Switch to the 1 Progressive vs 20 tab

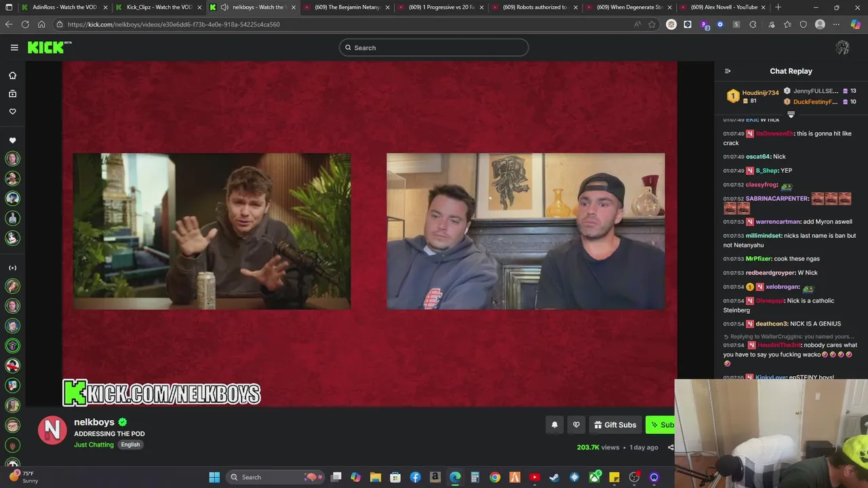pos(441,7)
